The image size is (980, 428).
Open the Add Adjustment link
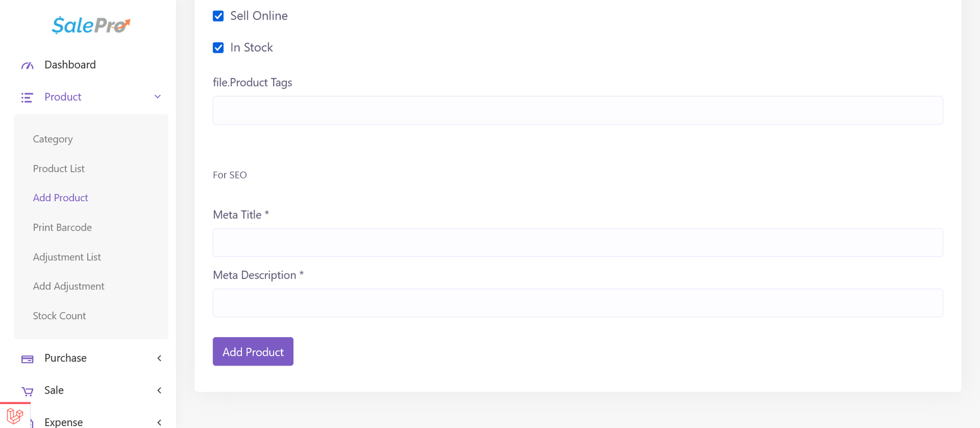click(69, 286)
